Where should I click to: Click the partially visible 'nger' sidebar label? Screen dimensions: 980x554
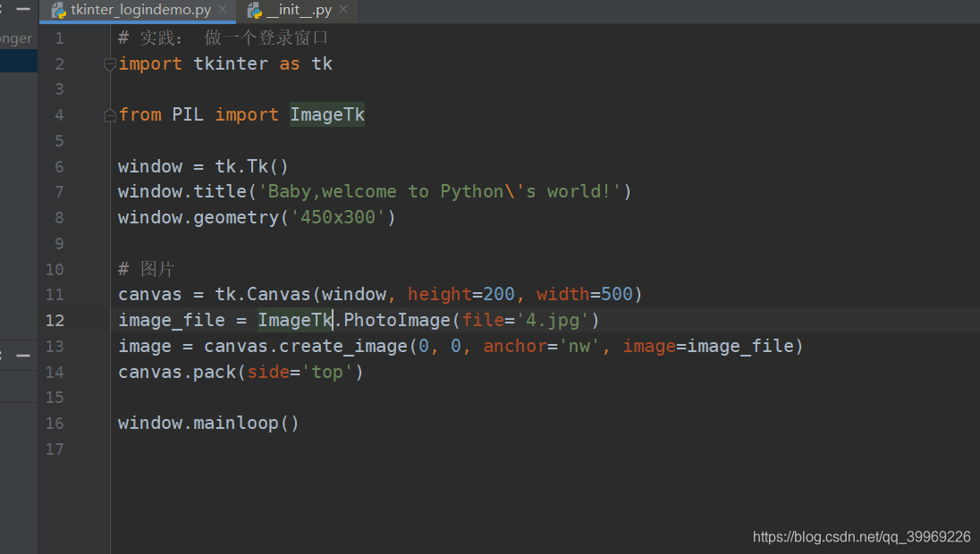coord(16,38)
